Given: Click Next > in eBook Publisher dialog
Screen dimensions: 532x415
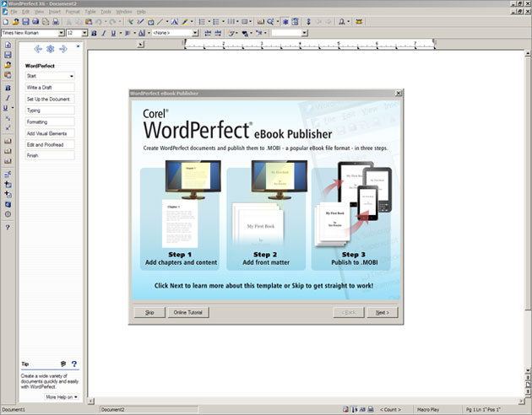Looking at the screenshot, I should tap(383, 312).
